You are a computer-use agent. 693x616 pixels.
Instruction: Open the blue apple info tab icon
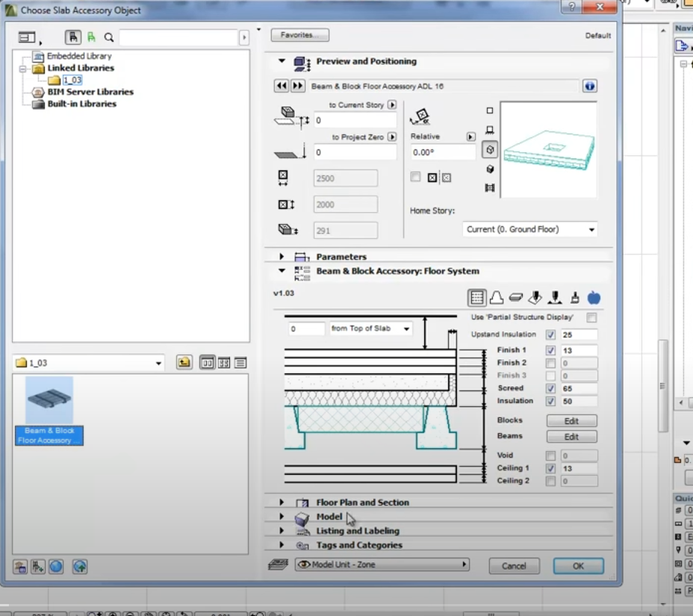tap(594, 297)
